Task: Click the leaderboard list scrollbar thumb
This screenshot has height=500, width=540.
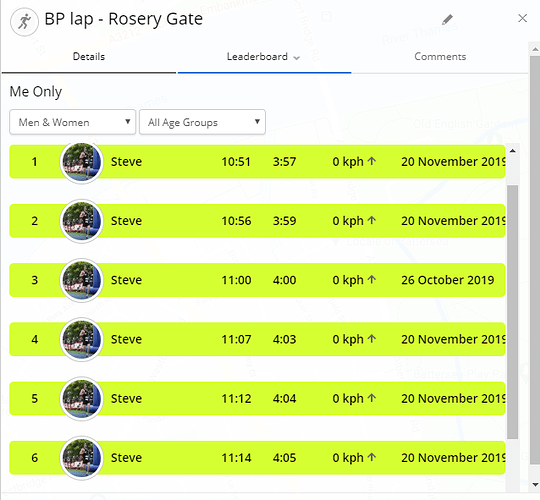Action: click(x=512, y=312)
